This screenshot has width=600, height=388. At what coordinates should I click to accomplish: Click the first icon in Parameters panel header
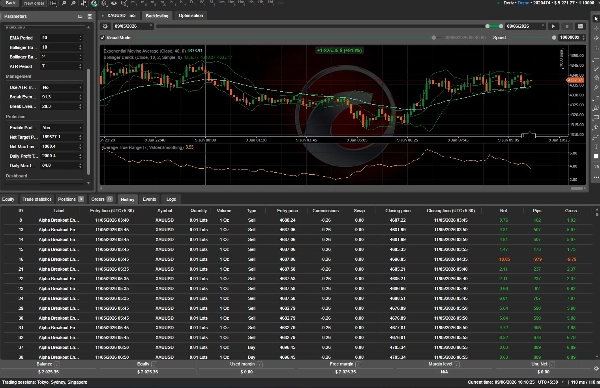click(80, 16)
